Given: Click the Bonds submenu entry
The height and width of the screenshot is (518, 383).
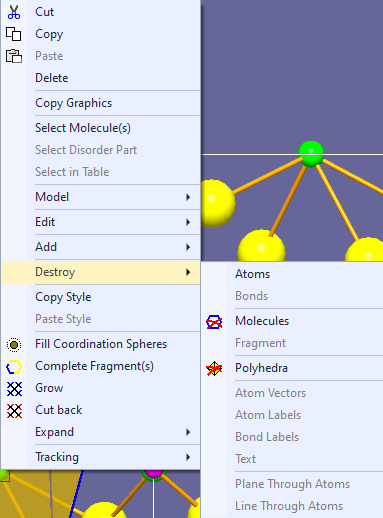Looking at the screenshot, I should pos(292,296).
